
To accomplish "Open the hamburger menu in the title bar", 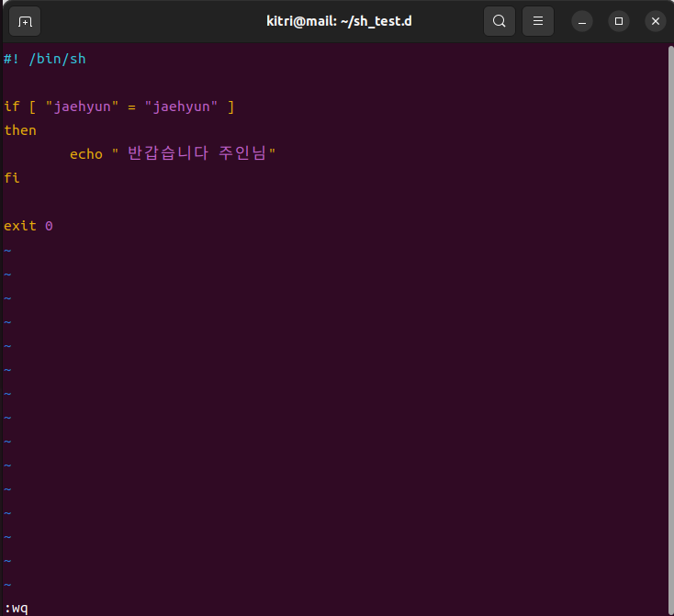I will 538,21.
